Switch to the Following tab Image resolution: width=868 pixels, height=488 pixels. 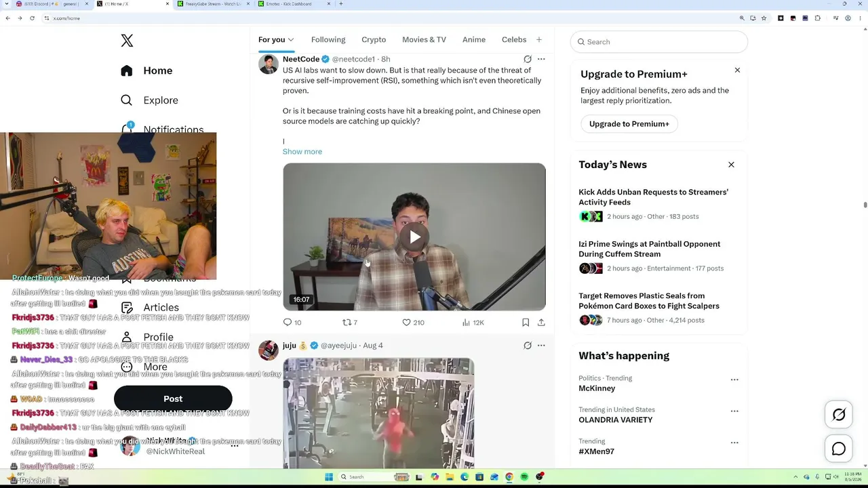(328, 40)
